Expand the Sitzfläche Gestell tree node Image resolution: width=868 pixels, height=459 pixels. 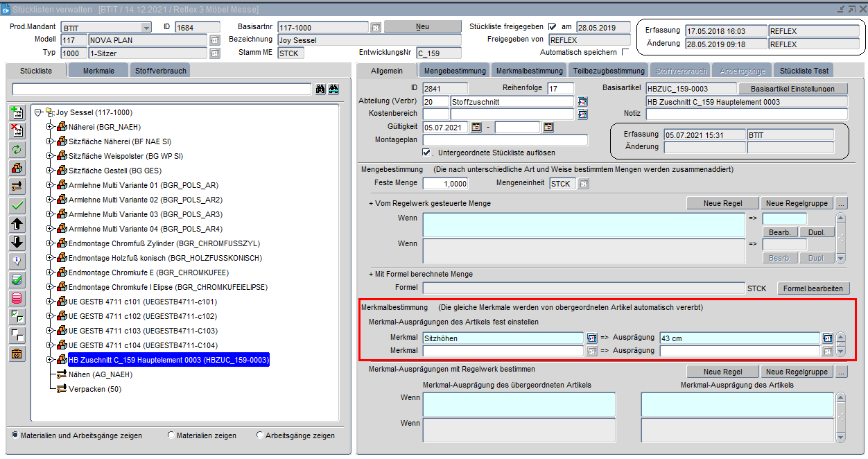coord(50,171)
